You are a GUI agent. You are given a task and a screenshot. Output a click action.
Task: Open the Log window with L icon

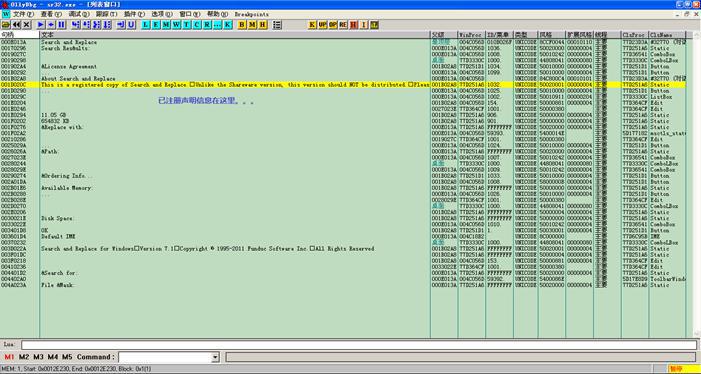coord(146,25)
